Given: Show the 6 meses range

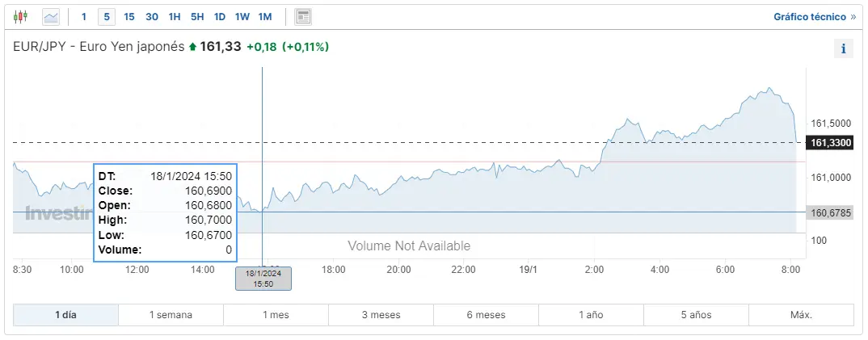Looking at the screenshot, I should point(486,315).
